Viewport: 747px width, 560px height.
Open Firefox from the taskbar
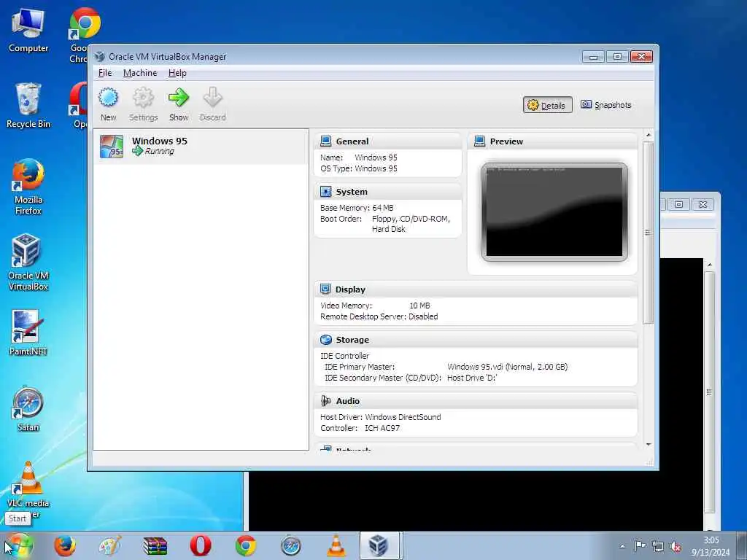[65, 545]
